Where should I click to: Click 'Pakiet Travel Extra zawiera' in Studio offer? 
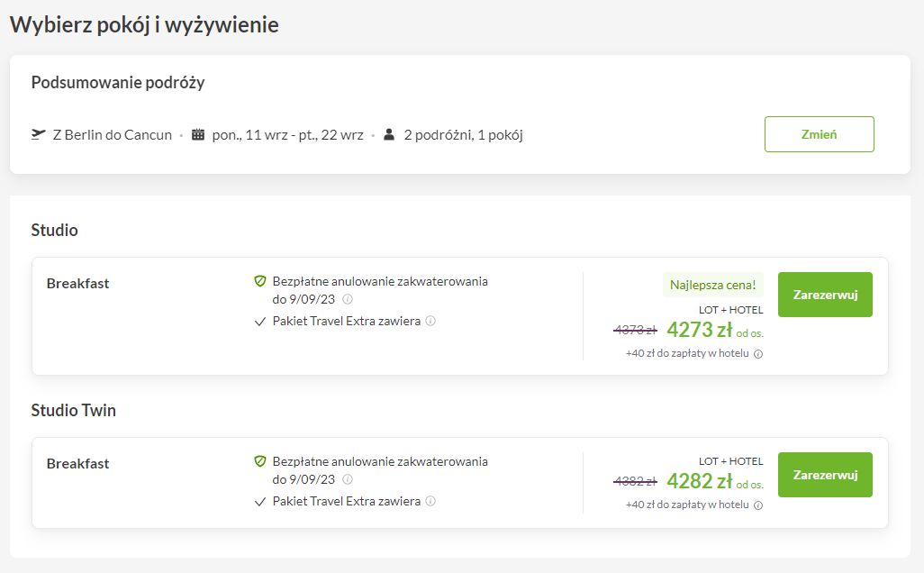[347, 322]
